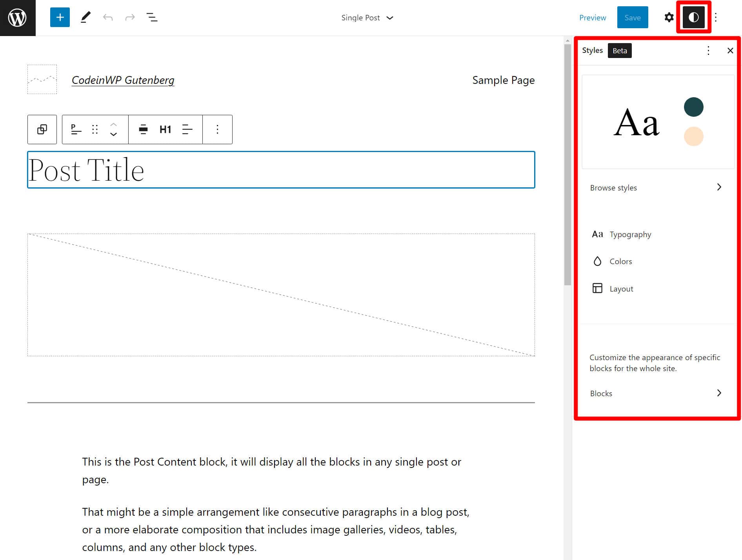Click the Beta badge

(620, 51)
